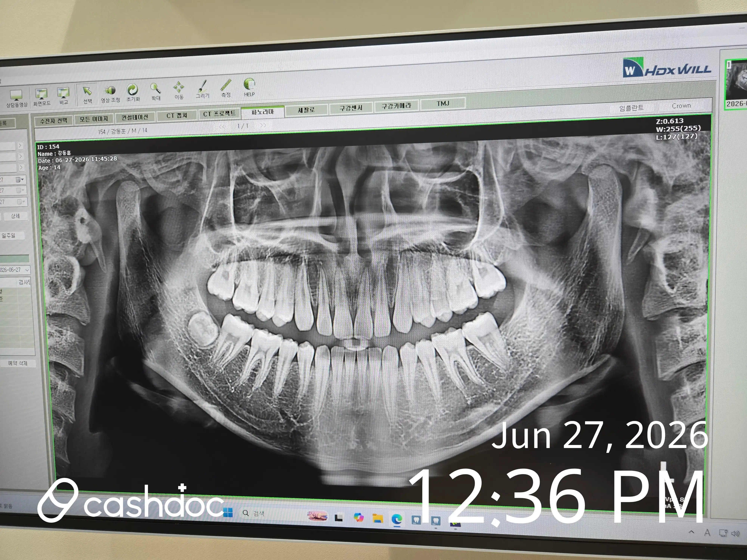This screenshot has width=747, height=560.
Task: Click the Date : 06-27-2026 overlay text
Action: click(x=77, y=160)
